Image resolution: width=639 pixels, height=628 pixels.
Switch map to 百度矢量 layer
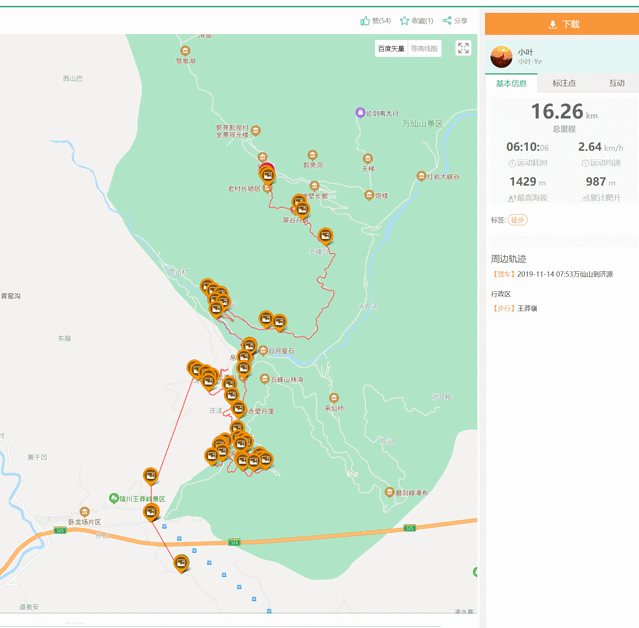point(391,48)
